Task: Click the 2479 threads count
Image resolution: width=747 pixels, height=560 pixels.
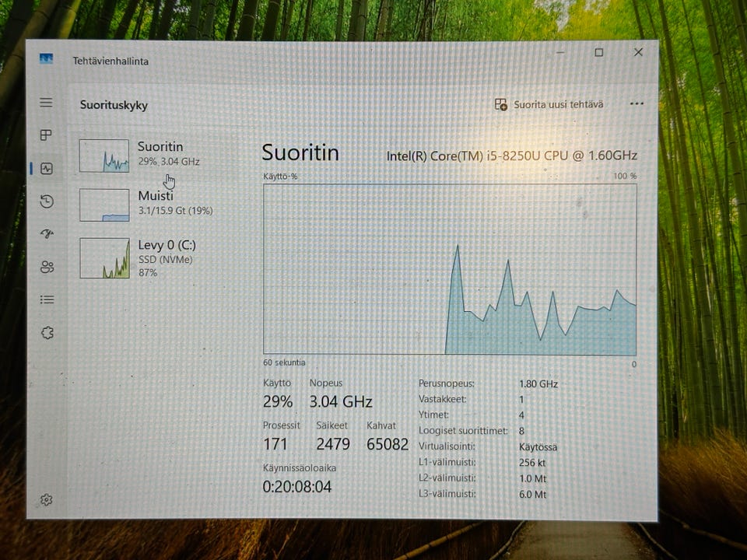Action: [333, 444]
